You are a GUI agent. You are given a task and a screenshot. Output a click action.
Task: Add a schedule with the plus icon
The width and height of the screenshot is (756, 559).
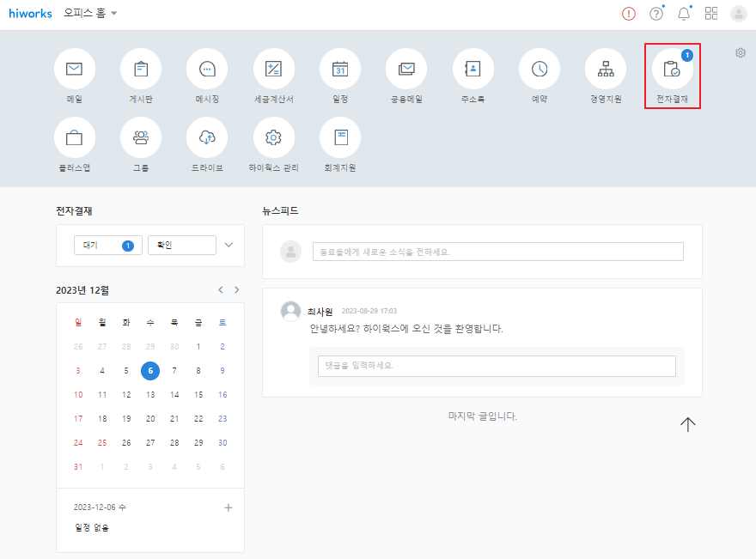[229, 507]
